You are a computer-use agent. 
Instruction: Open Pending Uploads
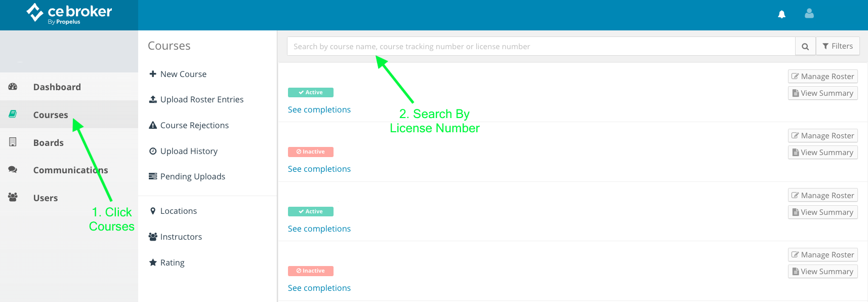(x=192, y=176)
